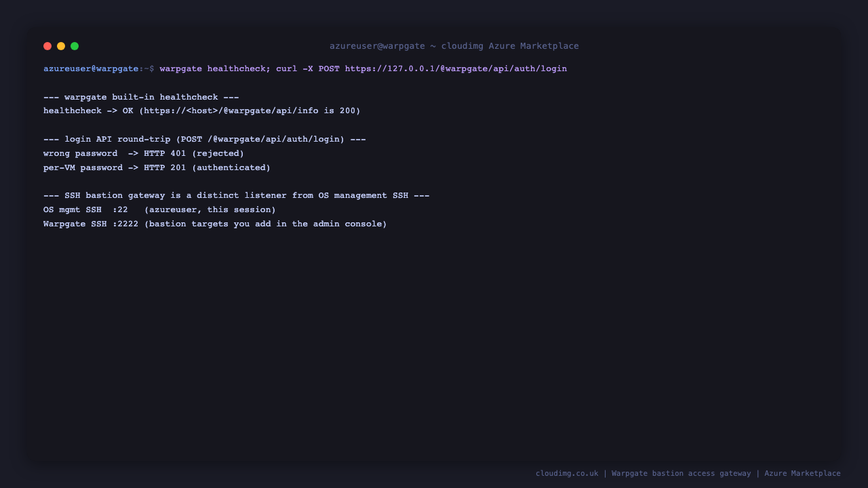Click the '--- login API round-trip' header line

coord(205,139)
